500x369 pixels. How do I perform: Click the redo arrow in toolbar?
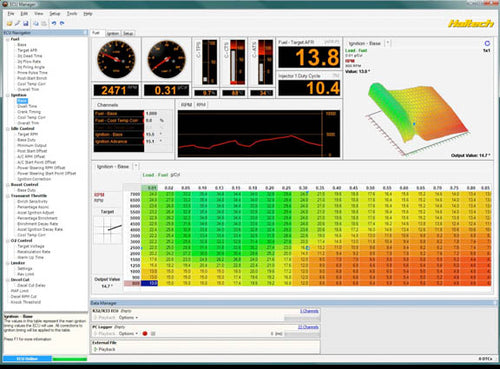(62, 23)
